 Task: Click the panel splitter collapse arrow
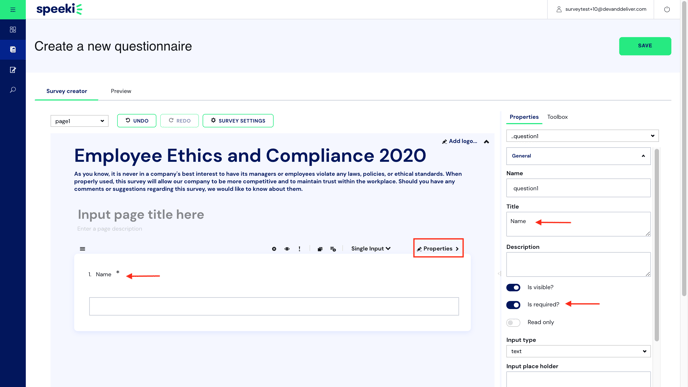pos(499,273)
